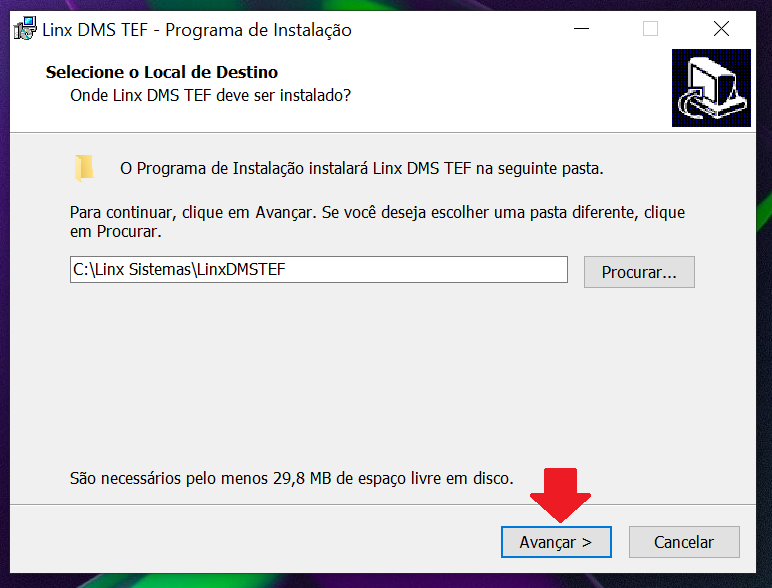Open folder browser via Procurar button
This screenshot has width=772, height=588.
tap(639, 272)
